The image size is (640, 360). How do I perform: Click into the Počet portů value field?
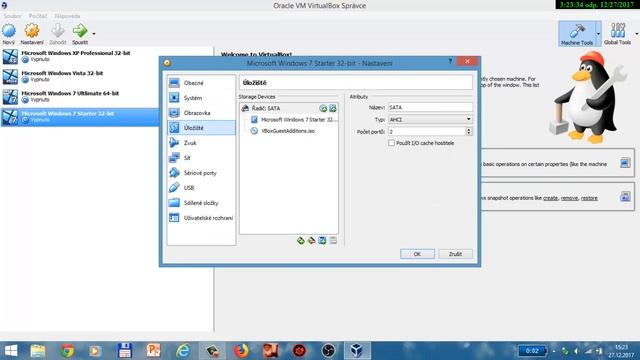[427, 131]
